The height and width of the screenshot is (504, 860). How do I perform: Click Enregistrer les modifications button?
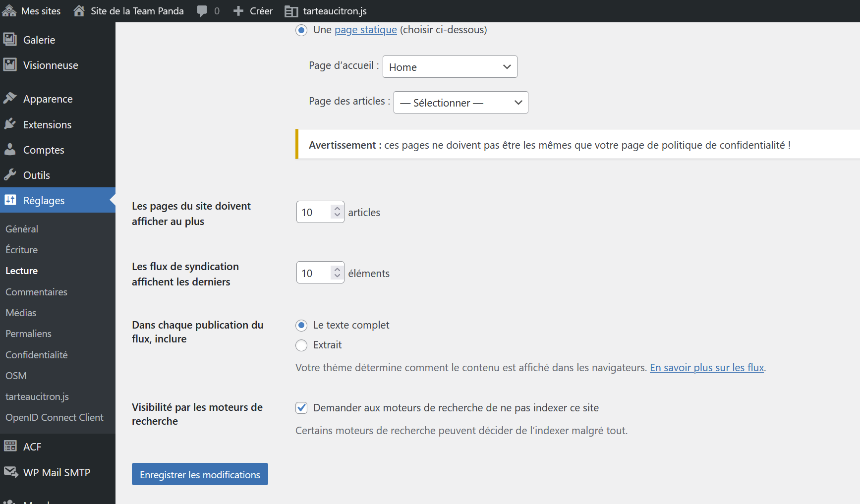[x=200, y=474]
